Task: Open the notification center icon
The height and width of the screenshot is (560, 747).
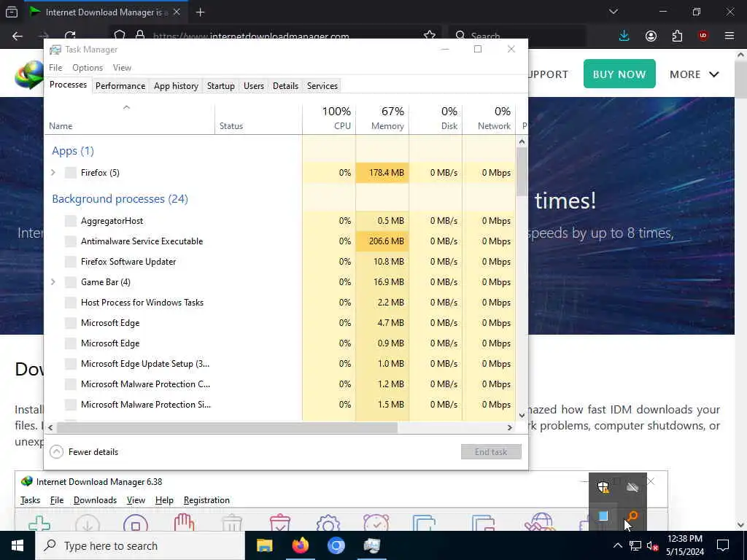Action: tap(723, 545)
